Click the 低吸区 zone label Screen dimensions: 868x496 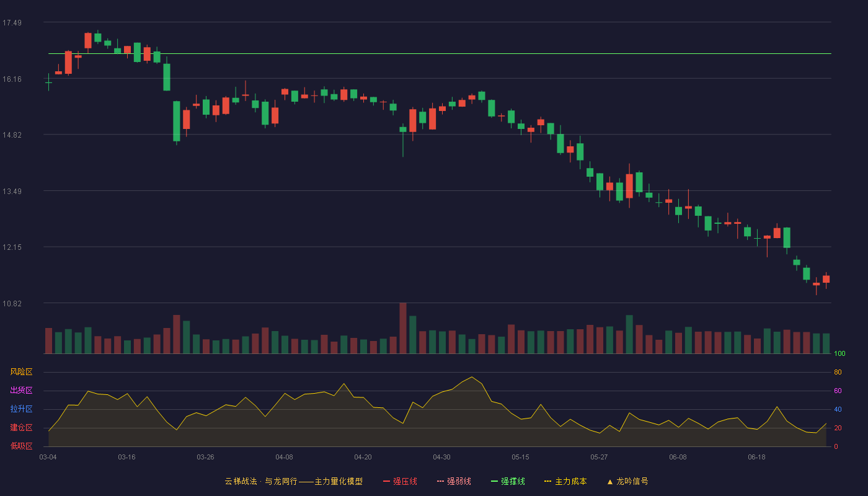click(21, 445)
